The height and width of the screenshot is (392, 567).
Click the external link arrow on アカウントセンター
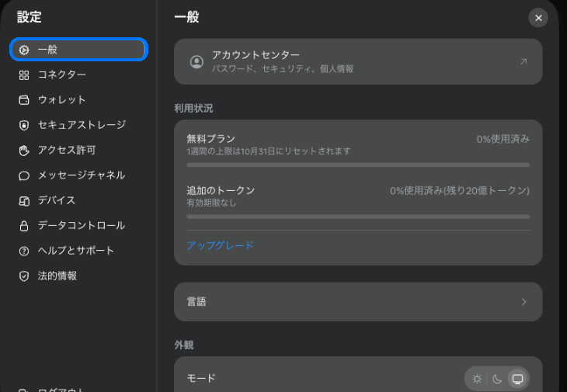point(524,62)
